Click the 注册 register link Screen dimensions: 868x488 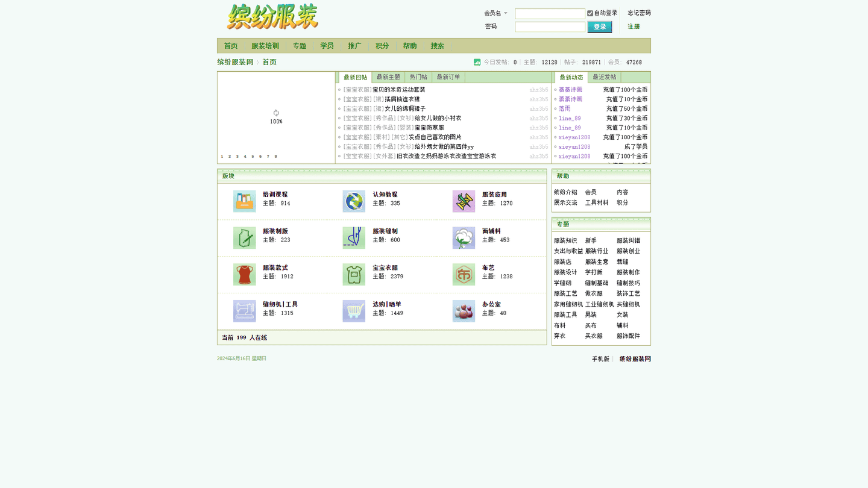tap(634, 27)
